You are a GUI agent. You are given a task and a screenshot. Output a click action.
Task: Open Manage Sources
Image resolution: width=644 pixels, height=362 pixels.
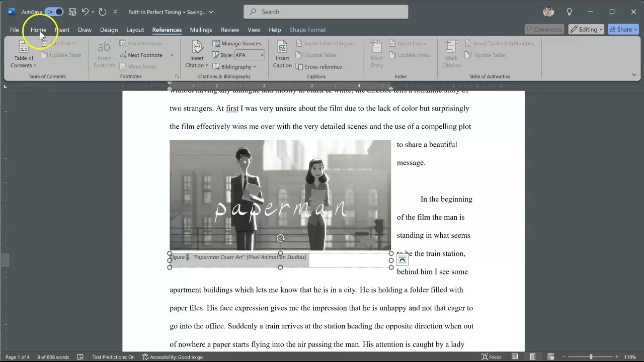[236, 43]
